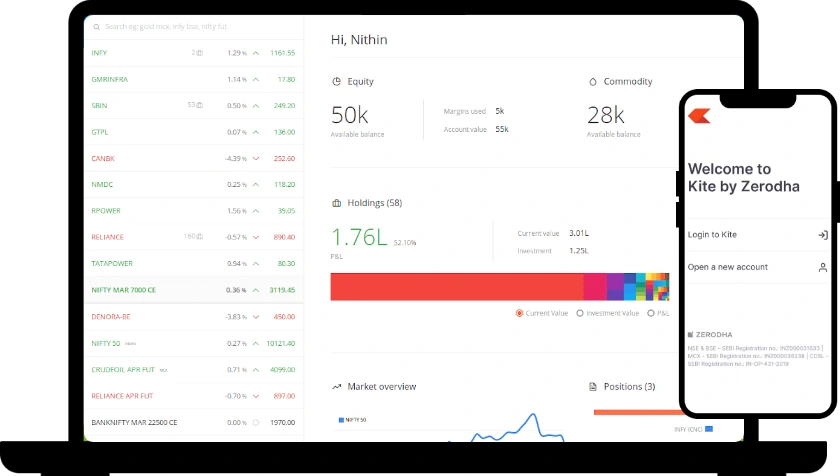Select the Current Value radio button
840x476 pixels.
pyautogui.click(x=519, y=313)
